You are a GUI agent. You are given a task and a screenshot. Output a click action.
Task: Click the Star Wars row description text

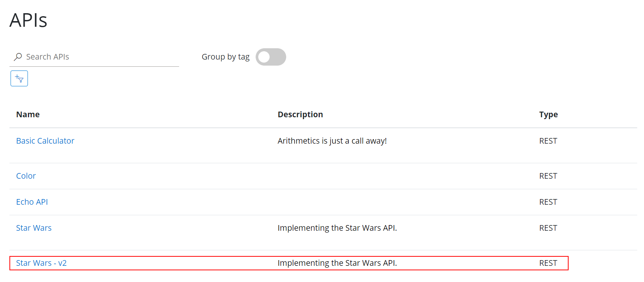point(337,228)
